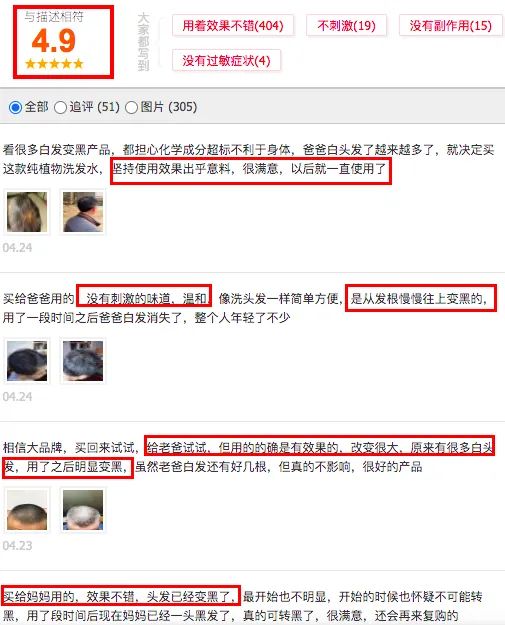Click the 不刺激(19) review tag

click(x=346, y=26)
